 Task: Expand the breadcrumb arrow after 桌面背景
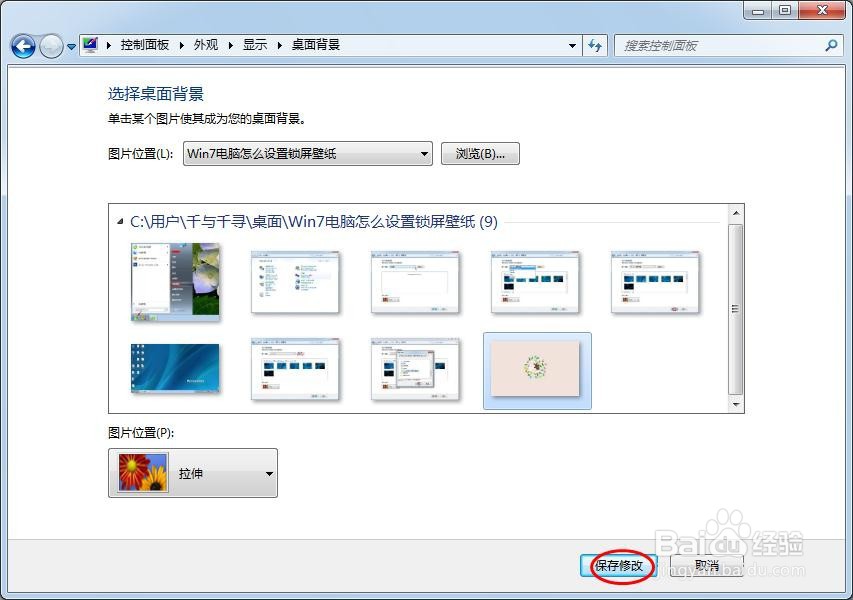pos(573,45)
